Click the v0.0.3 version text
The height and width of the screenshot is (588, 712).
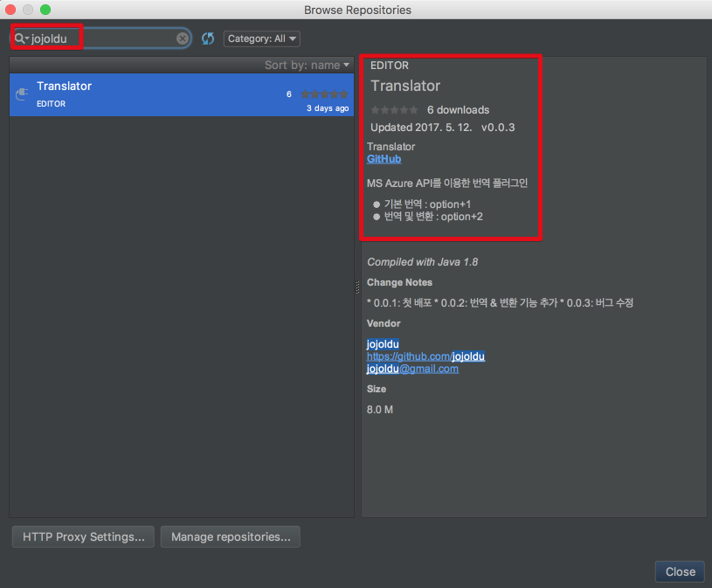[498, 128]
